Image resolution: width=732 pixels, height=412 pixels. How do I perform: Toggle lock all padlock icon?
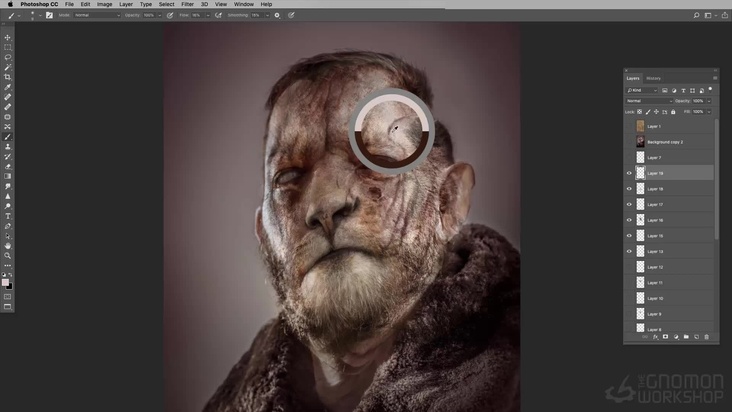click(x=673, y=112)
